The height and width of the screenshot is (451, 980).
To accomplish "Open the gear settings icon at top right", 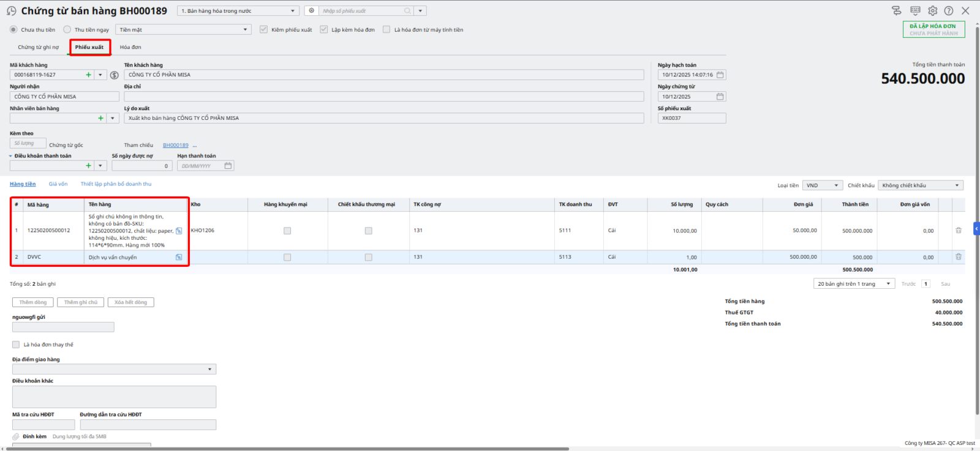I will point(932,11).
